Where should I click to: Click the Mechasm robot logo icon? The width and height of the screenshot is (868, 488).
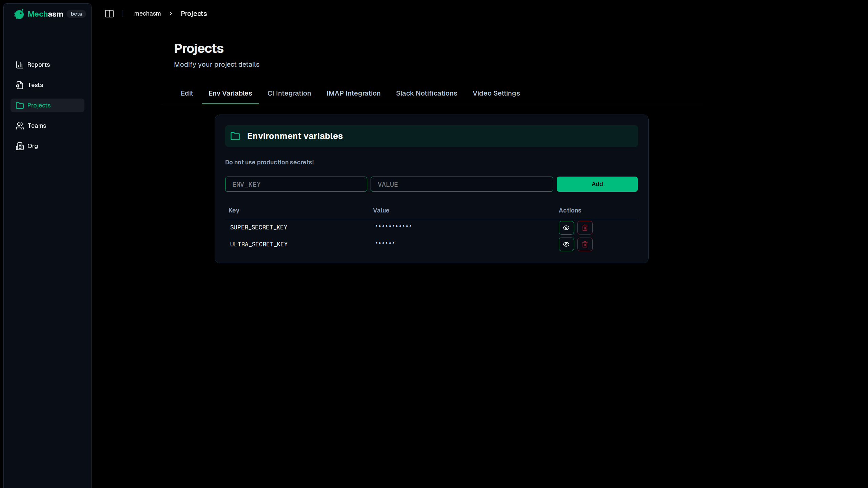point(19,14)
